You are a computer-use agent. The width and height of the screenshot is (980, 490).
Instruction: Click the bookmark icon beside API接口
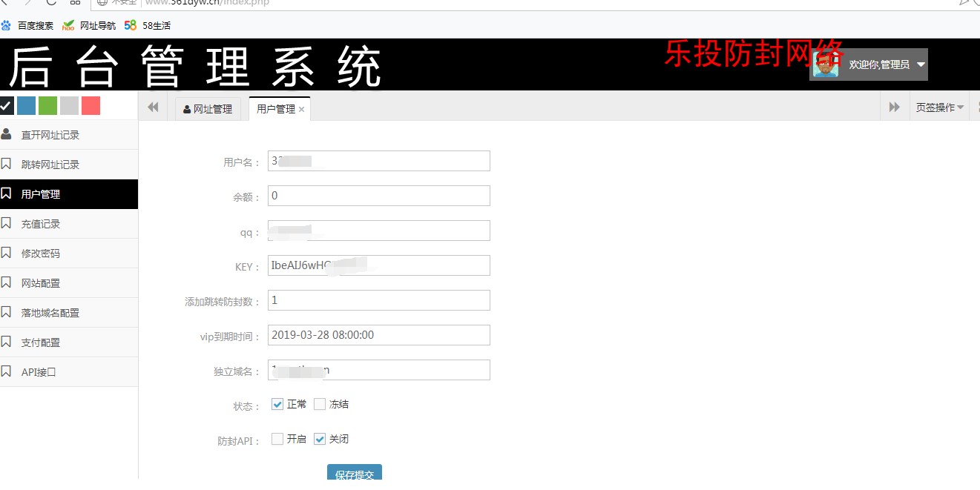6,371
